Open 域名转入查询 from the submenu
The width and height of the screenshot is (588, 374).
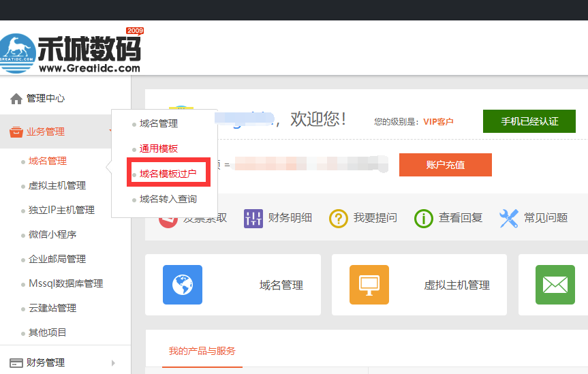pos(168,199)
